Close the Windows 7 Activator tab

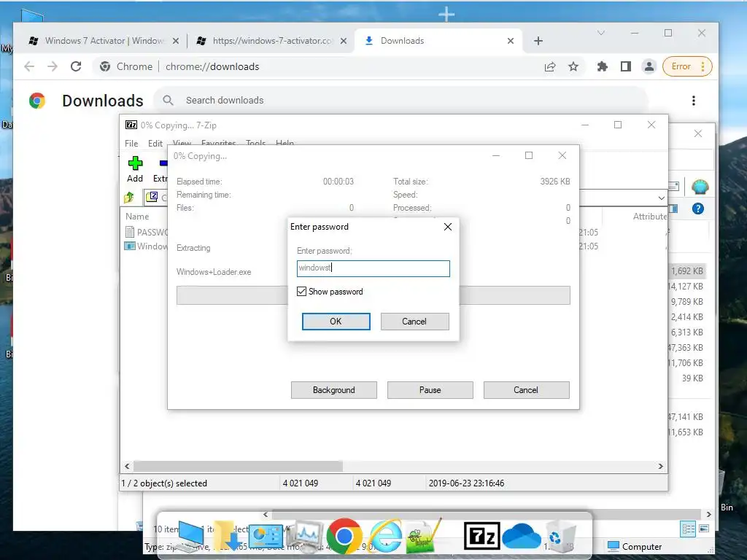(176, 41)
